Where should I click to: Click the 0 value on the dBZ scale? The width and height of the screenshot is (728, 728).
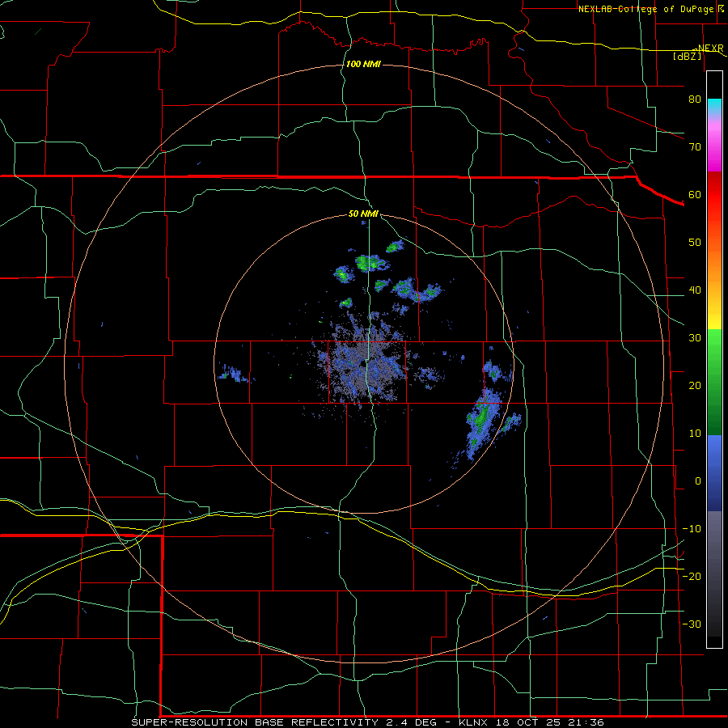click(x=698, y=481)
